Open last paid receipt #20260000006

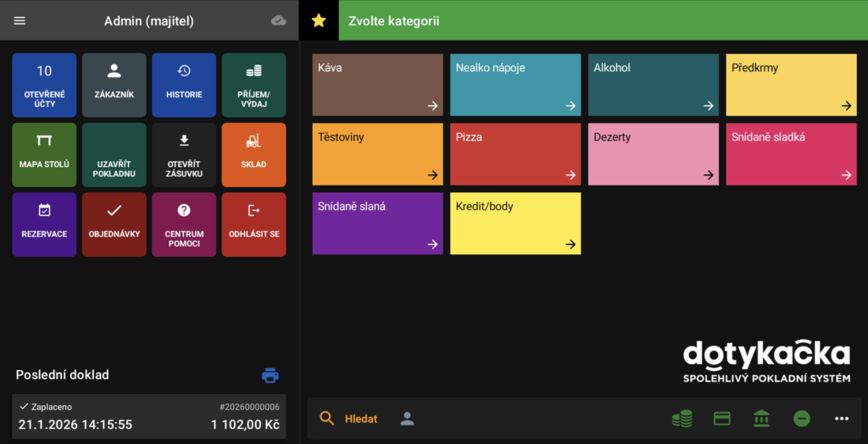(x=149, y=416)
